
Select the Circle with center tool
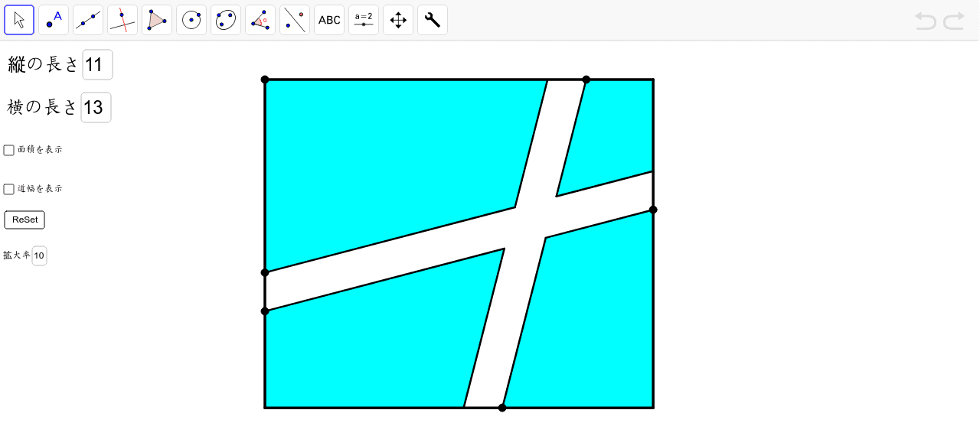coord(191,20)
